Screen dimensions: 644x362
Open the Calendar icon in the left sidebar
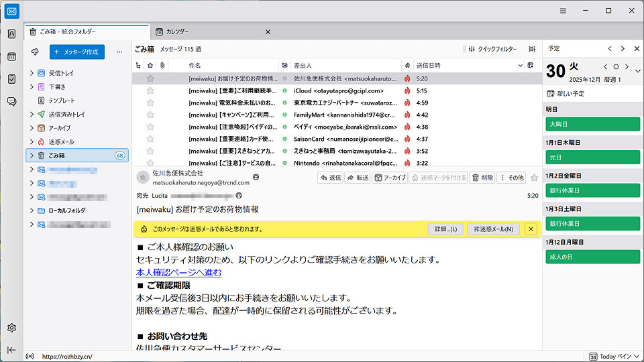tap(11, 57)
